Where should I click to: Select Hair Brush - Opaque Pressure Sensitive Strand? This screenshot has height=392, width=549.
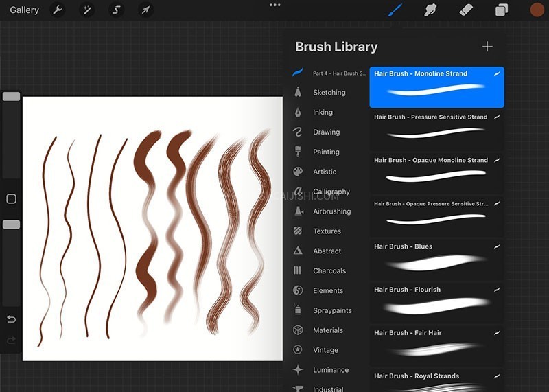(437, 217)
